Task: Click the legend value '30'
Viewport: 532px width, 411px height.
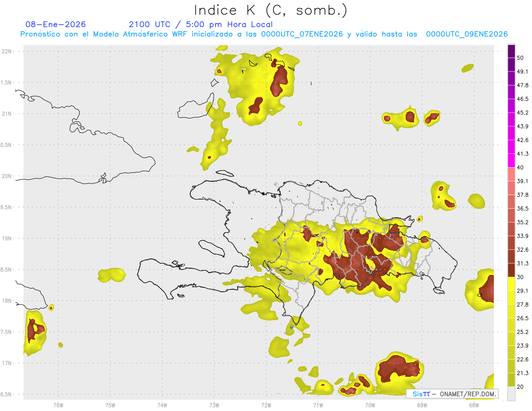Action: 520,277
